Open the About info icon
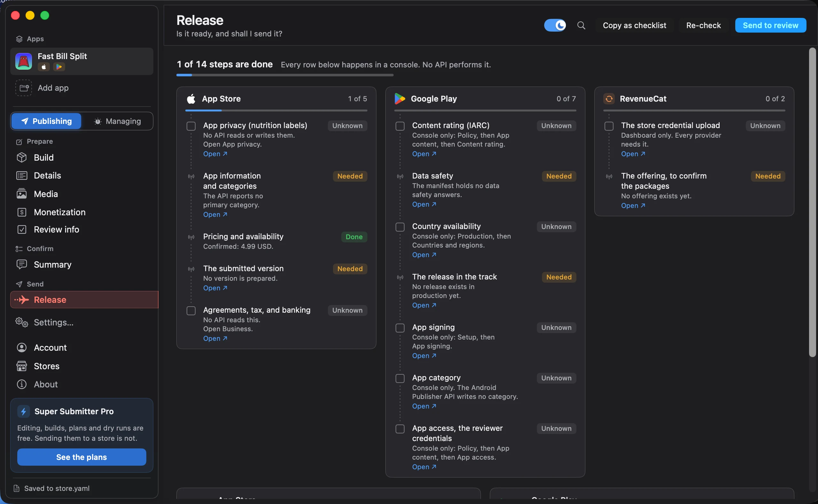Screen dimensions: 818x504 click(22, 384)
